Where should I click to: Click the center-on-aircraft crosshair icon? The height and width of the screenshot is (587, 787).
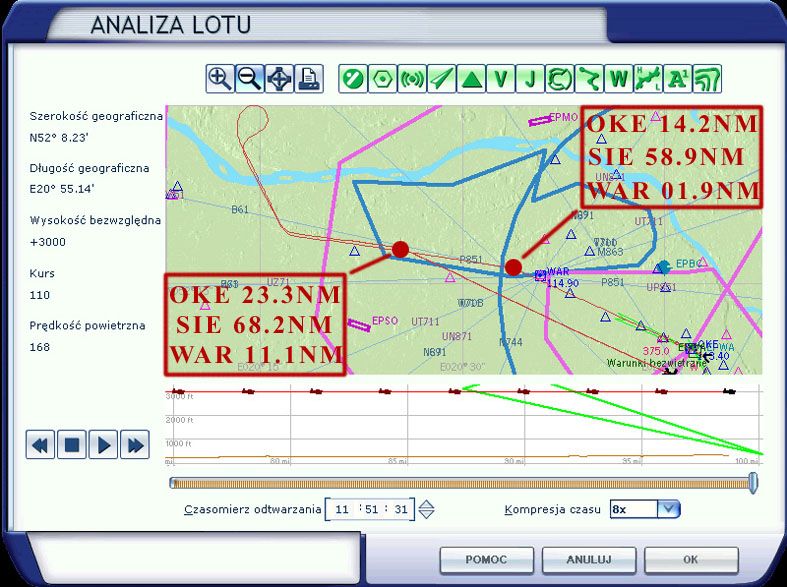[279, 79]
